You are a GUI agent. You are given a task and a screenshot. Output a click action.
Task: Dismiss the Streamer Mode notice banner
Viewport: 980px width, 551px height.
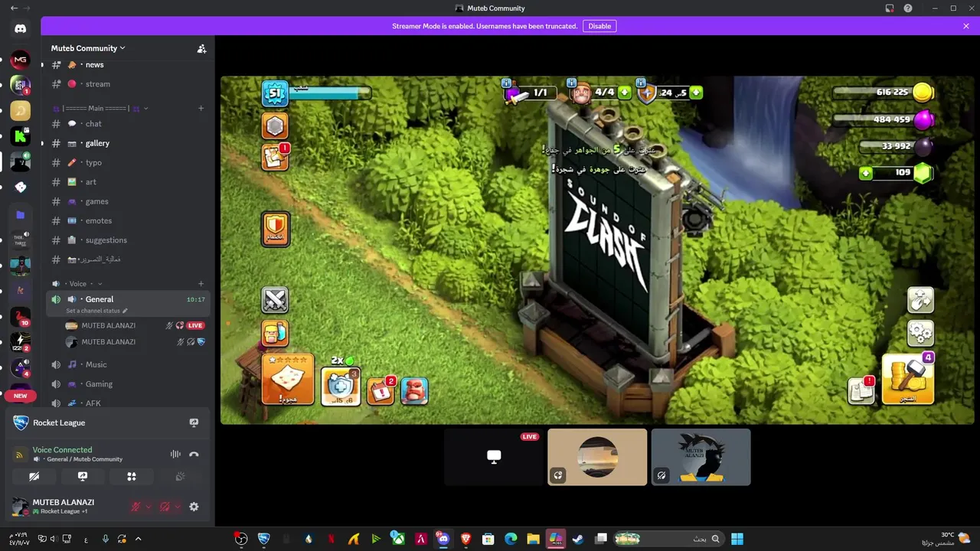tap(966, 26)
